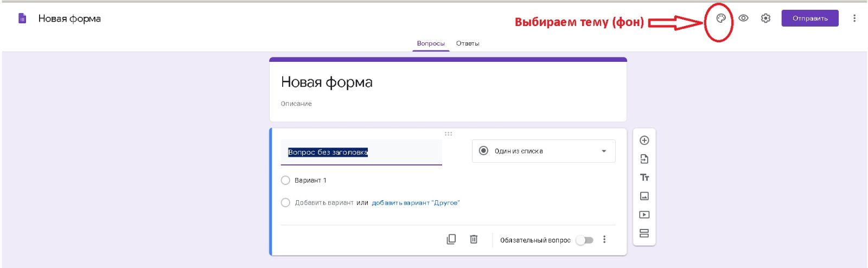Add a new question with plus icon
868x268 pixels.
click(644, 141)
